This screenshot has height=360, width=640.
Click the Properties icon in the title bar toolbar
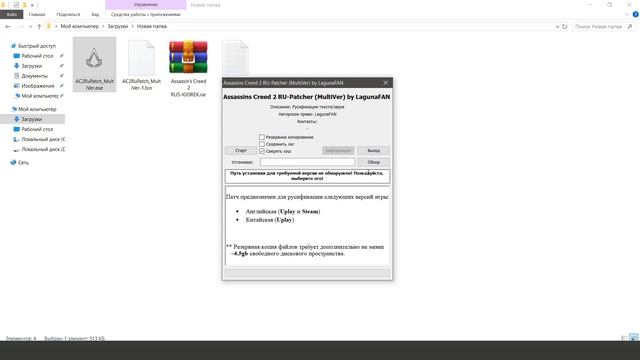pos(16,5)
